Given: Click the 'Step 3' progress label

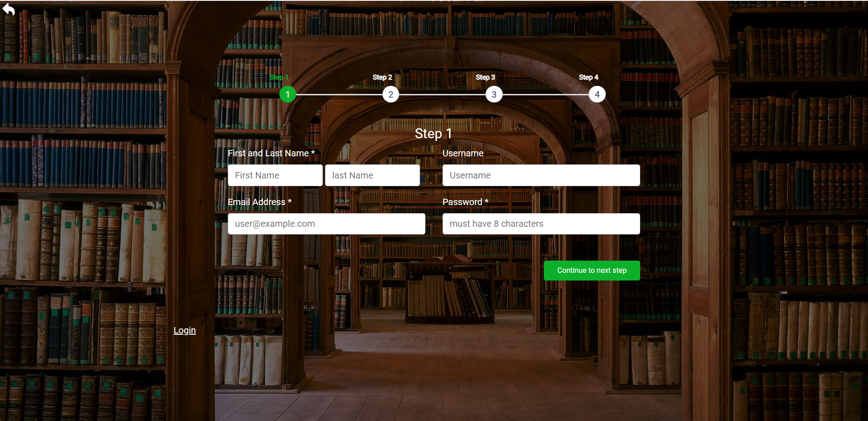Looking at the screenshot, I should 485,77.
